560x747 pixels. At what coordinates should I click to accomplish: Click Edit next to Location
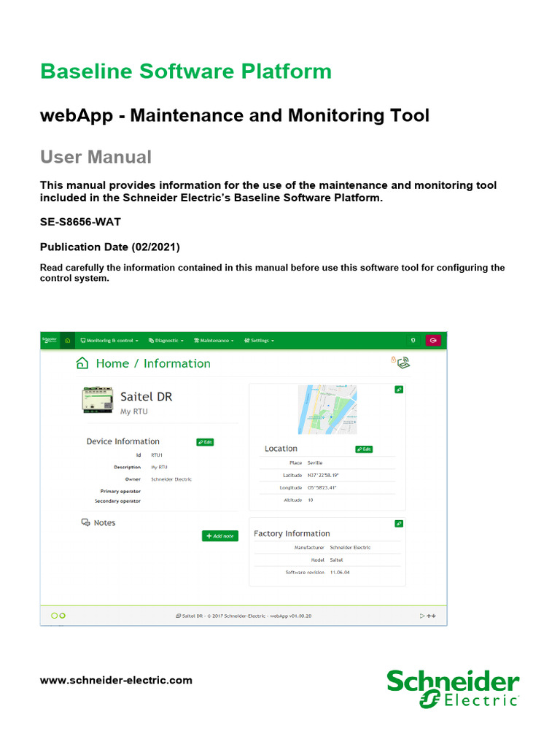coord(365,449)
